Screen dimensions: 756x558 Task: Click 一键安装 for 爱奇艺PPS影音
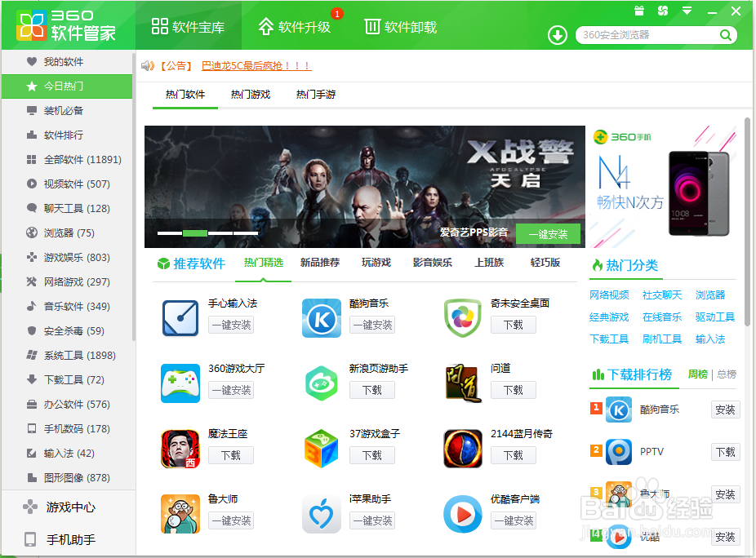pos(547,233)
